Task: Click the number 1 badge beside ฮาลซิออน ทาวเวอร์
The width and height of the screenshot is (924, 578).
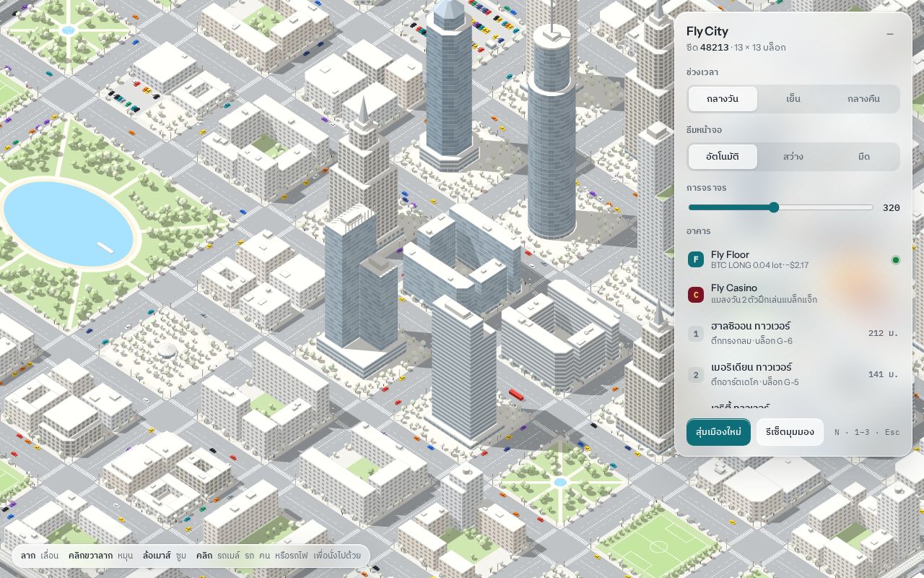Action: (x=696, y=334)
